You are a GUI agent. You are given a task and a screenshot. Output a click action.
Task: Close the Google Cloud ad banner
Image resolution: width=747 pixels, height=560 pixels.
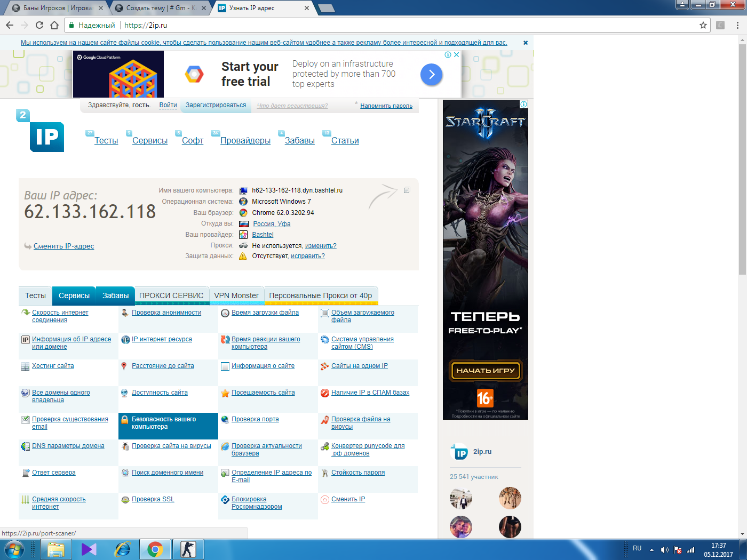[457, 54]
